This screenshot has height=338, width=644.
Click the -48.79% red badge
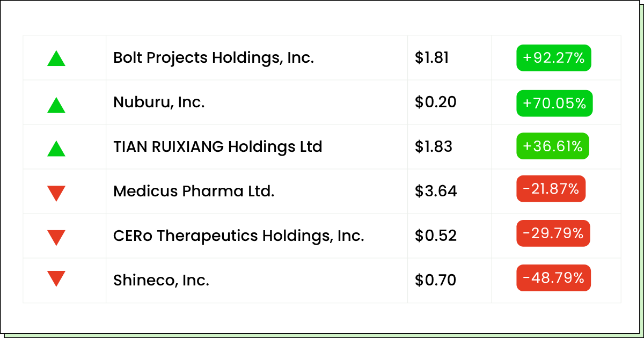click(x=554, y=278)
